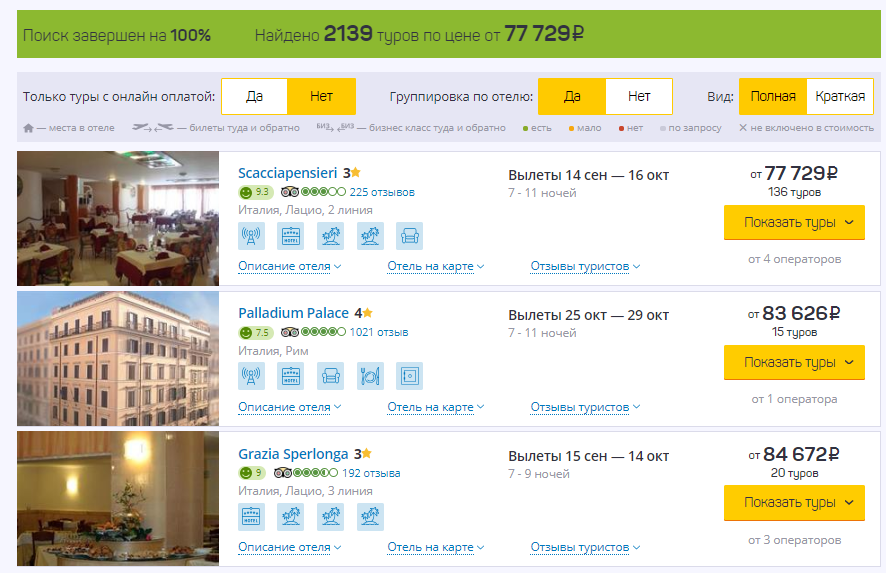The height and width of the screenshot is (573, 886).
Task: Open the '192 отзыва' reviews link
Action: pyautogui.click(x=371, y=473)
